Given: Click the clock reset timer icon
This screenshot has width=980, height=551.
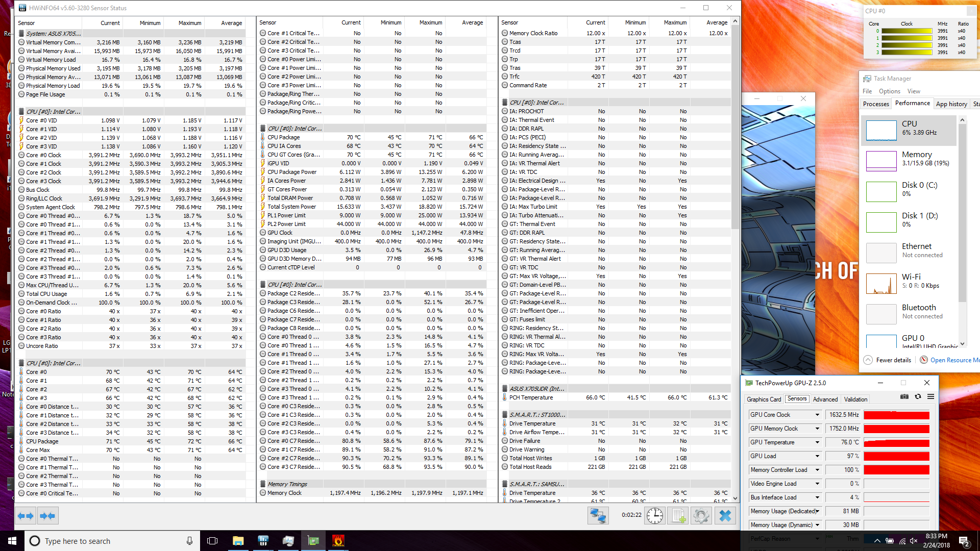Looking at the screenshot, I should click(x=654, y=516).
